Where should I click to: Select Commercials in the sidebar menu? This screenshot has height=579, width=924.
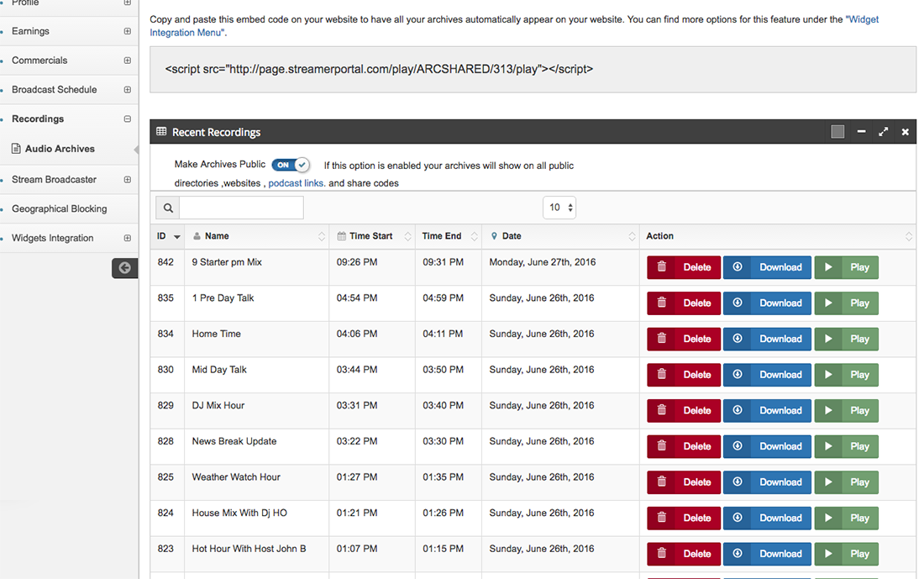click(x=39, y=61)
